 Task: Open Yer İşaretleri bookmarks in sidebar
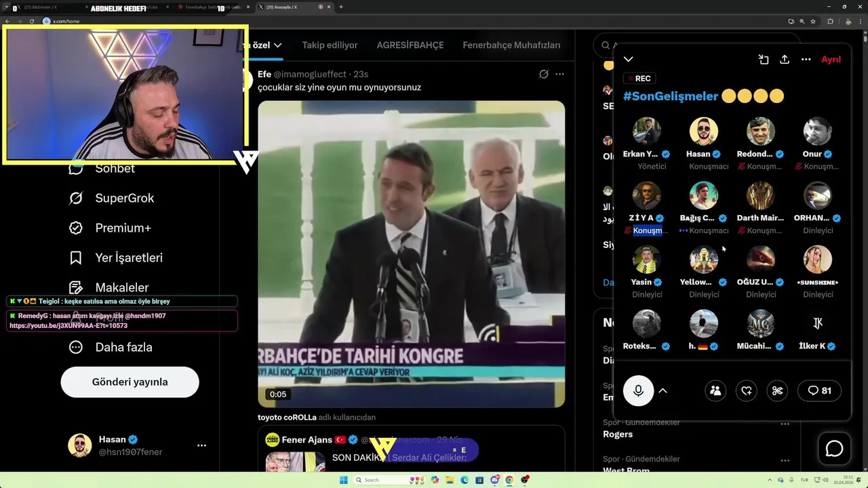[116, 258]
